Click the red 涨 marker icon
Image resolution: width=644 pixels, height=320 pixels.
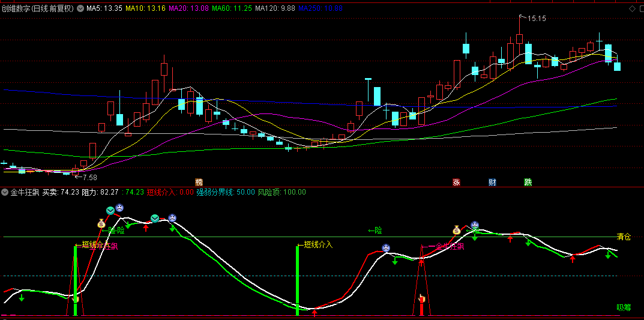point(456,182)
